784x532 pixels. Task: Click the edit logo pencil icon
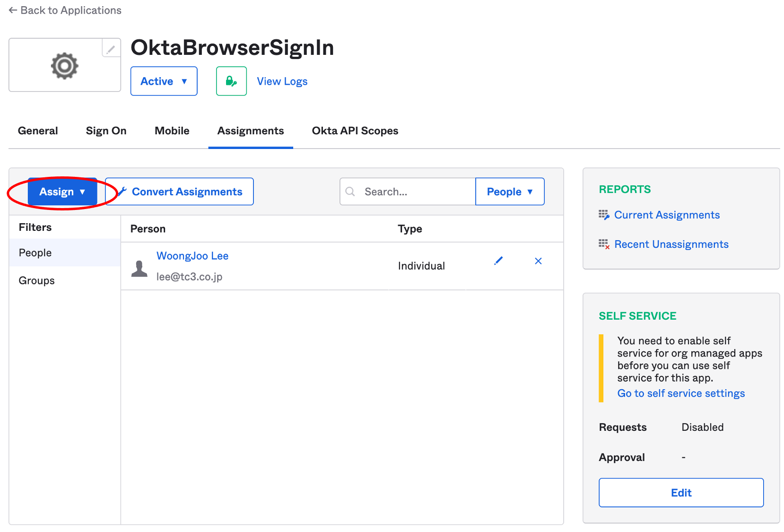point(111,49)
